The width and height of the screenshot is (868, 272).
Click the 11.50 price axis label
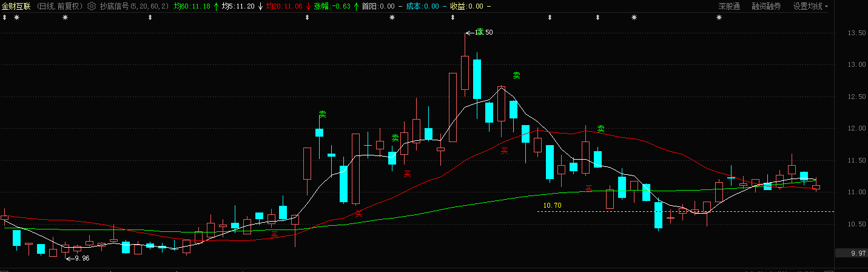tap(856, 160)
